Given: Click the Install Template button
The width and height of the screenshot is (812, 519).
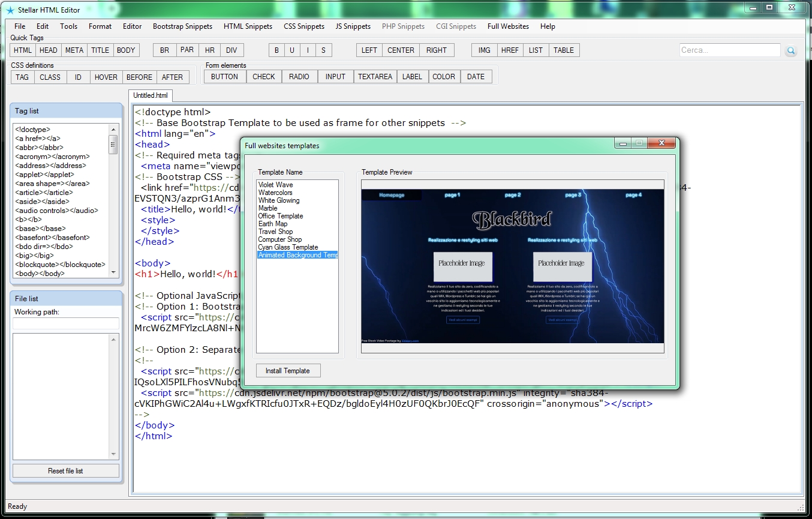Looking at the screenshot, I should [288, 371].
